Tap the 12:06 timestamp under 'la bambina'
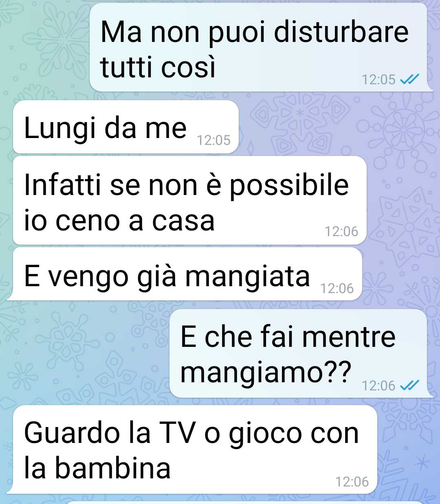 click(352, 482)
